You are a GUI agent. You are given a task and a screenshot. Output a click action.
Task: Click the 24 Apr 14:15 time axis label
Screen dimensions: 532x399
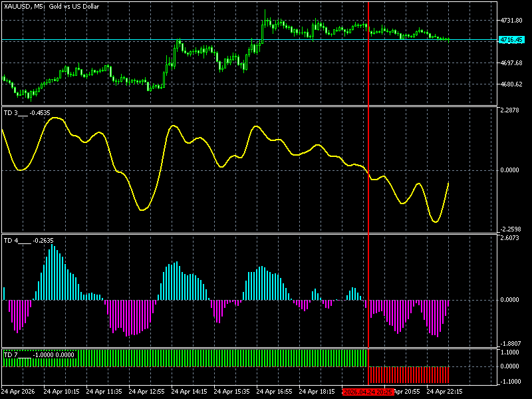click(x=189, y=392)
